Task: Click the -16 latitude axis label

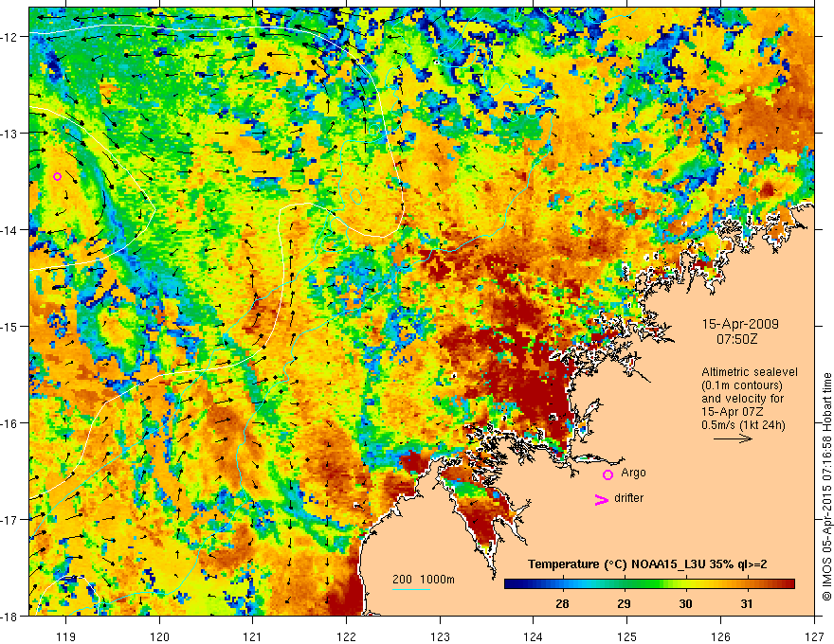Action: click(x=11, y=423)
